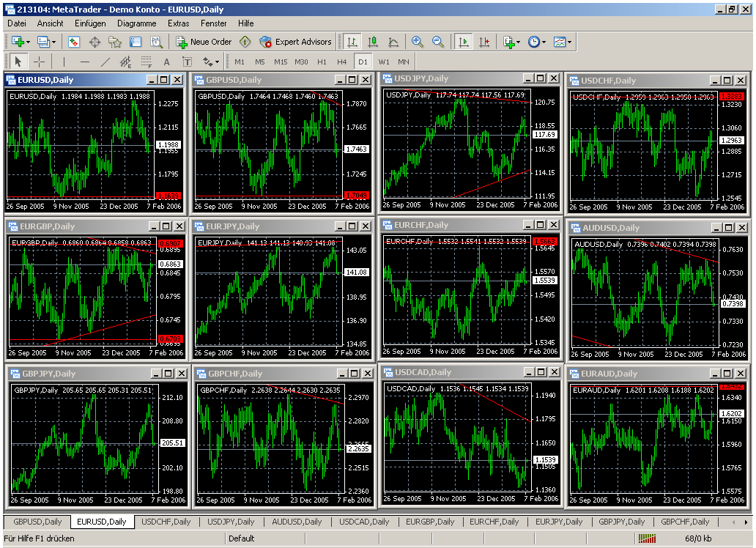
Task: Toggle the chart auto-scroll button
Action: coord(462,42)
